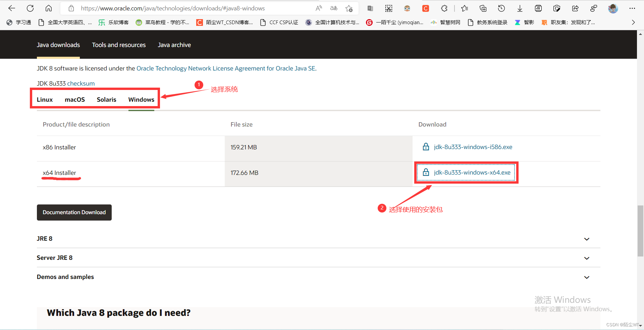The image size is (644, 330).
Task: Open the glasses avatar extension
Action: 407,8
